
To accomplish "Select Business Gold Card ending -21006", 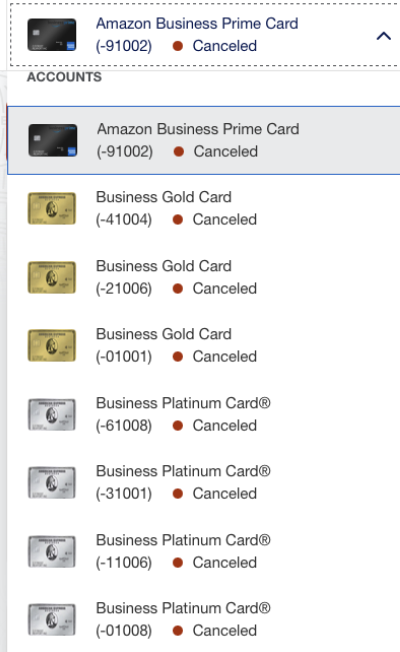I will [x=203, y=277].
